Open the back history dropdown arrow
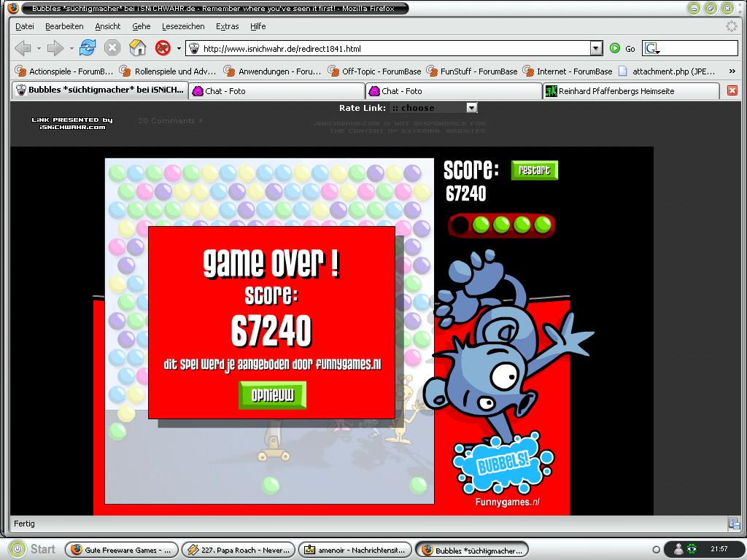The height and width of the screenshot is (560, 747). point(39,48)
